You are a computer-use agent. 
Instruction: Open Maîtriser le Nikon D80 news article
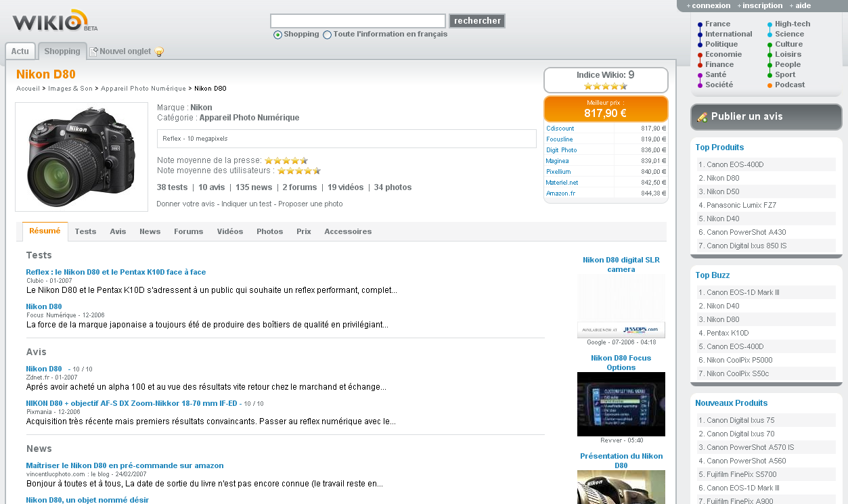pyautogui.click(x=125, y=465)
